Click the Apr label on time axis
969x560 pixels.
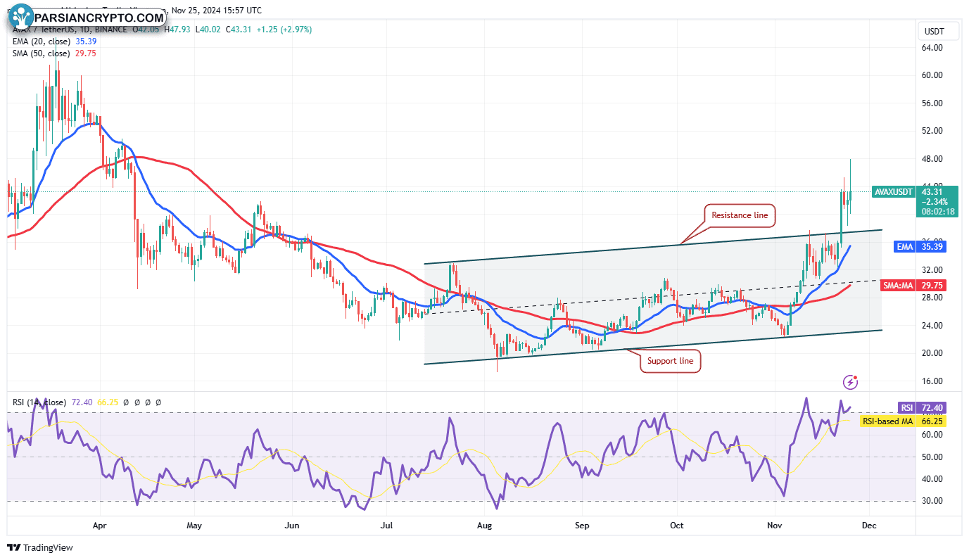click(99, 525)
